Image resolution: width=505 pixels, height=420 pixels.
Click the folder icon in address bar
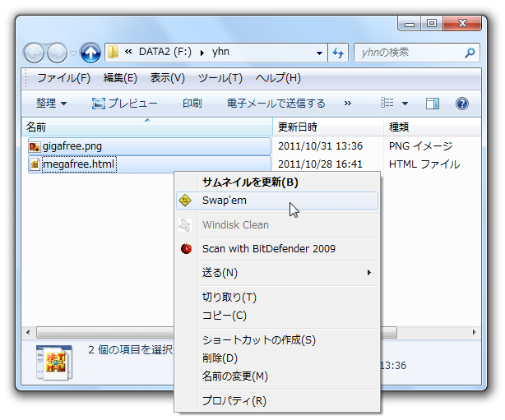click(x=113, y=52)
